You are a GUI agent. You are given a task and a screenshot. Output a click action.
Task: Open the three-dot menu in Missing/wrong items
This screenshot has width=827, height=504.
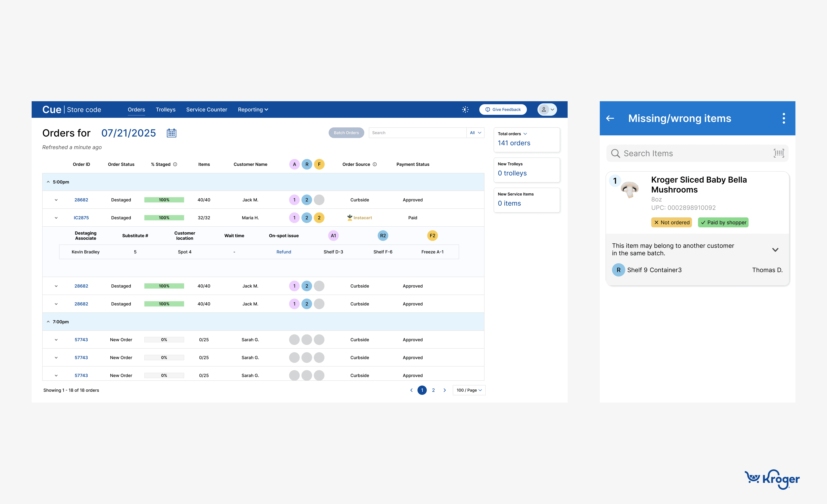(x=784, y=118)
